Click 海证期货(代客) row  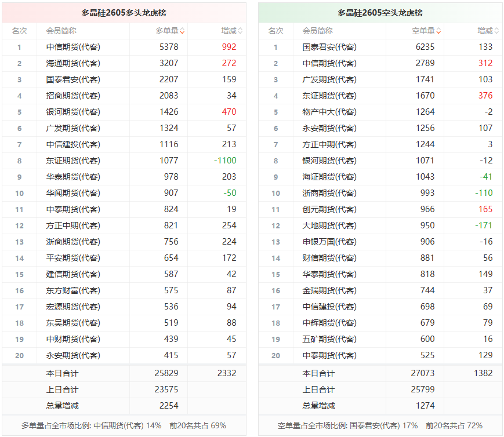coord(380,177)
